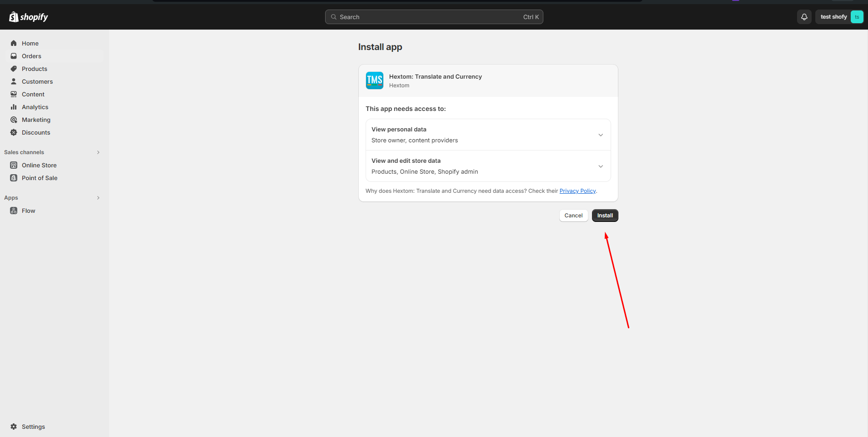This screenshot has height=437, width=868.
Task: Click the Analytics bar chart icon
Action: [14, 107]
